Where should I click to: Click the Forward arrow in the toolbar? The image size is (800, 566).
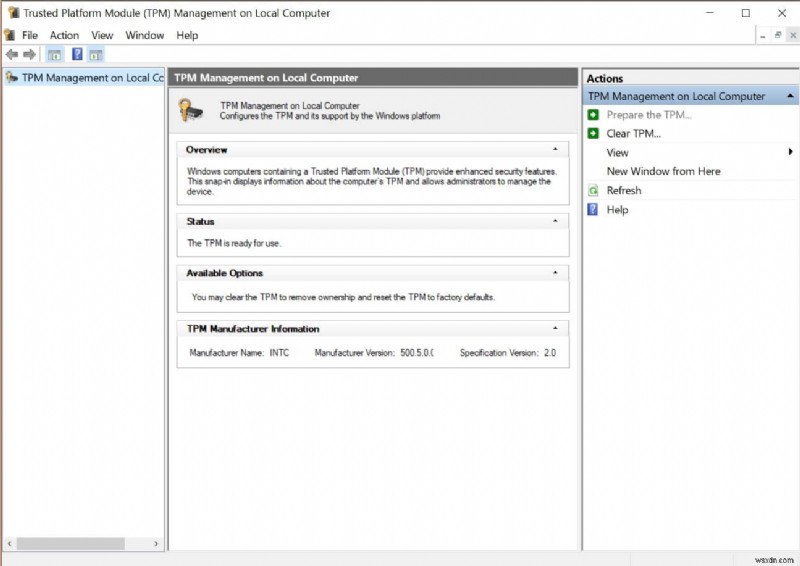30,54
